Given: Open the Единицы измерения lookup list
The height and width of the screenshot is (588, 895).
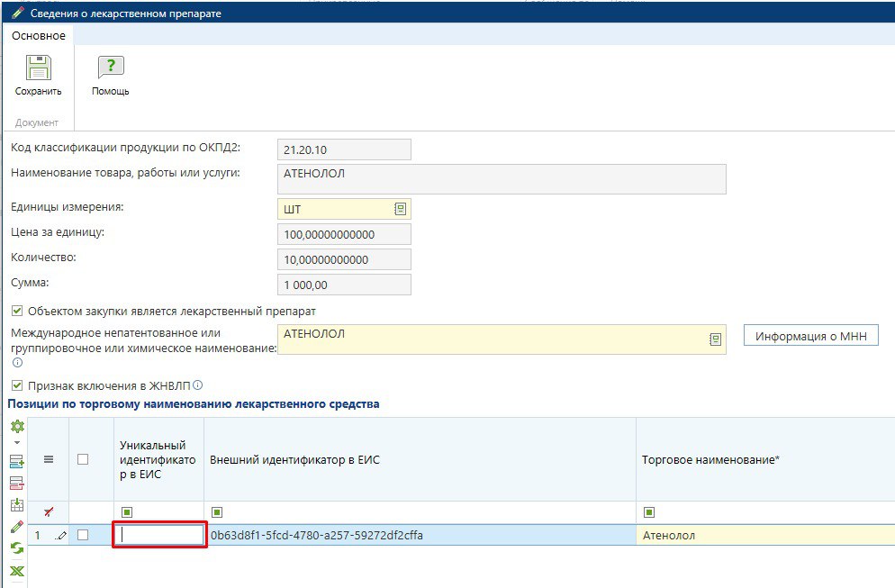Looking at the screenshot, I should 400,209.
